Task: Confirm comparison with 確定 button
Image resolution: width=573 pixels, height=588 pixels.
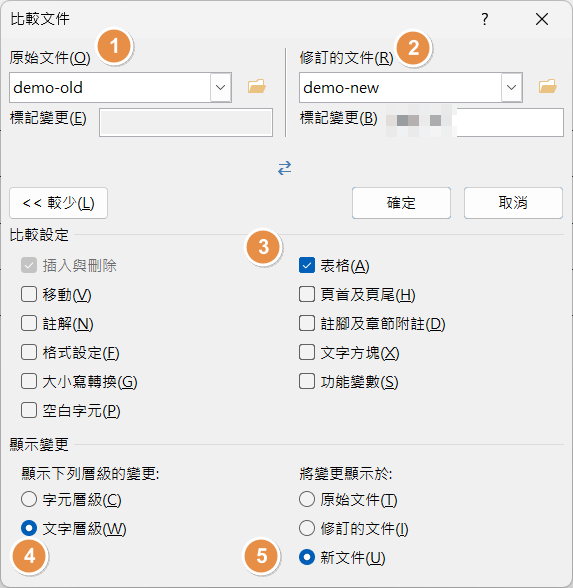Action: point(401,203)
